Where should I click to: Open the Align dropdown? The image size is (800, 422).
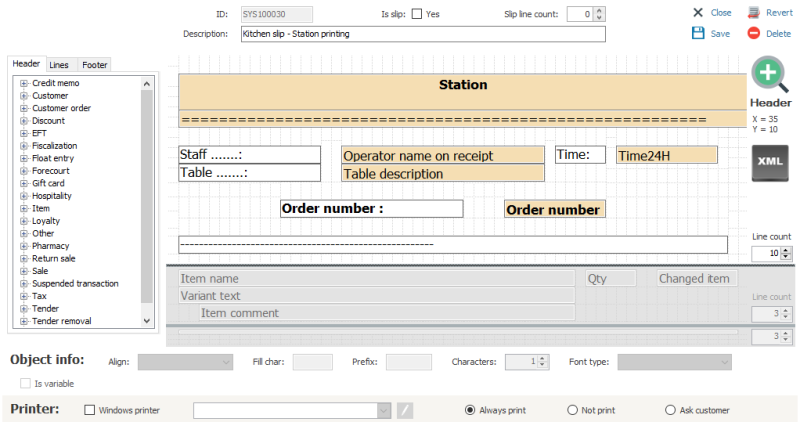tap(185, 362)
